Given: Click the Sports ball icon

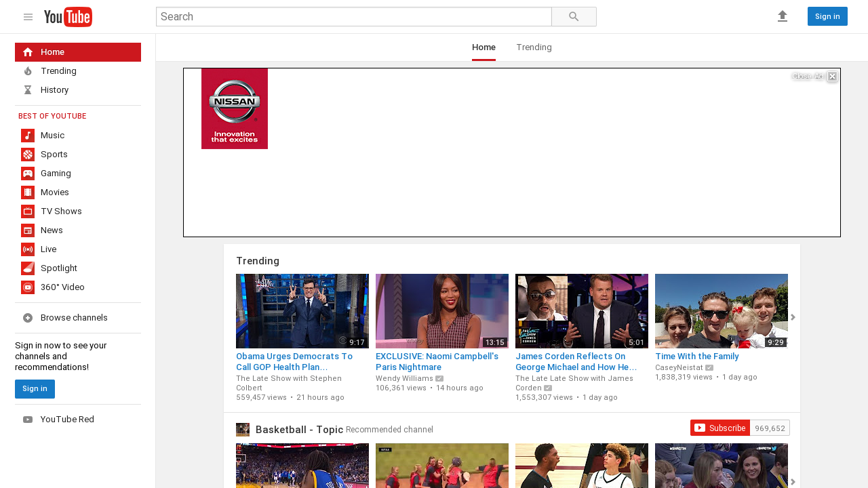Looking at the screenshot, I should click(28, 155).
